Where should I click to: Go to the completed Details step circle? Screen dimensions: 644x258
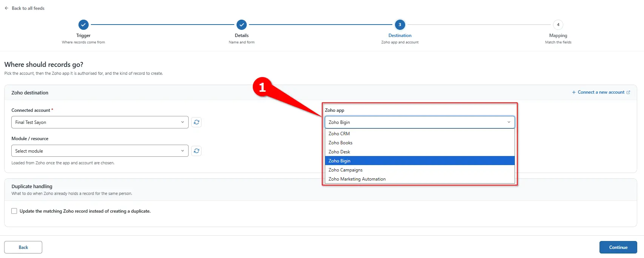pos(241,25)
